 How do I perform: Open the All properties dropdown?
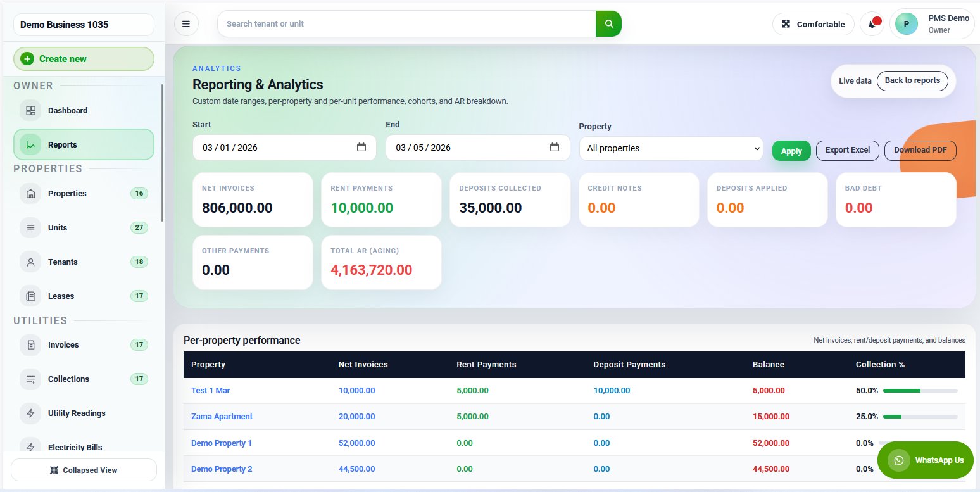(x=670, y=148)
